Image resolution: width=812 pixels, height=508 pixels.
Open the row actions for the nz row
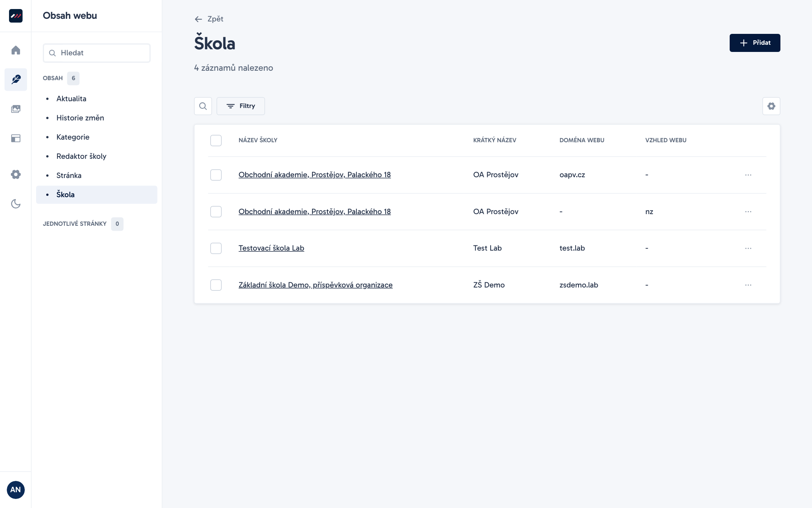(x=748, y=212)
